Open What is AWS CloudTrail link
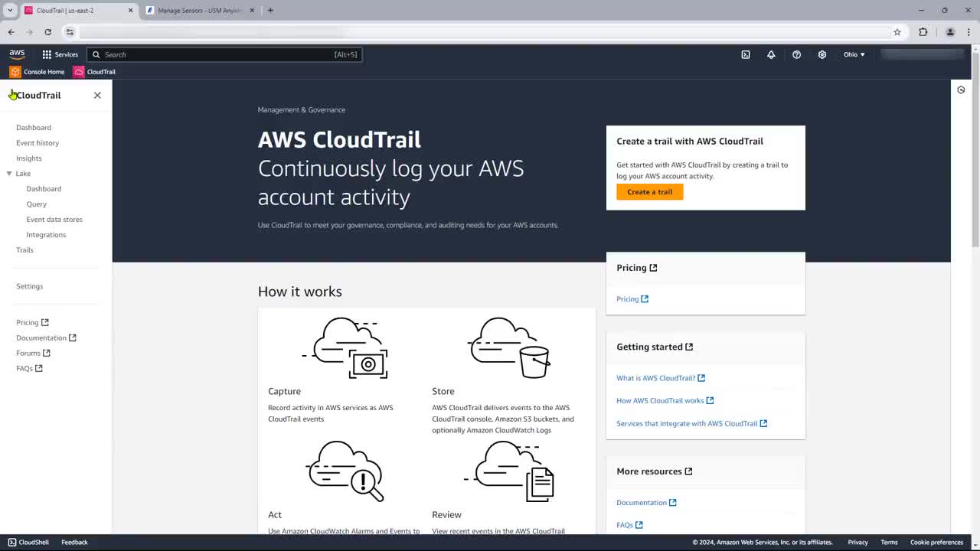Screen dimensions: 980x551 tap(661, 378)
